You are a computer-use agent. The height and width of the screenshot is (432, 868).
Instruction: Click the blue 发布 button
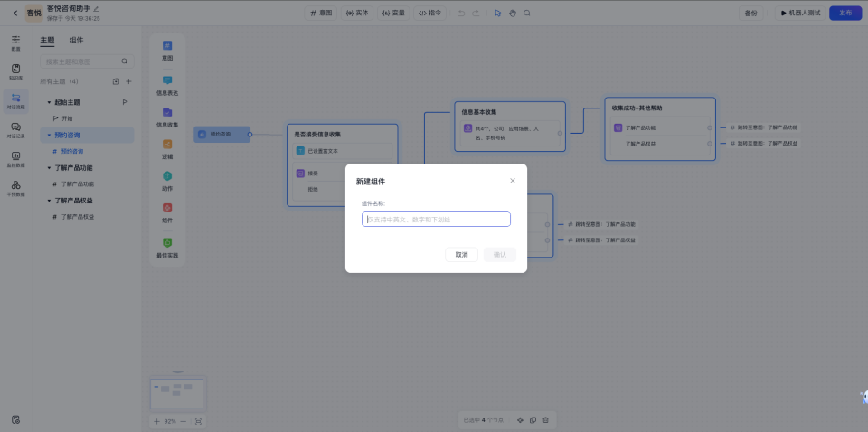845,13
